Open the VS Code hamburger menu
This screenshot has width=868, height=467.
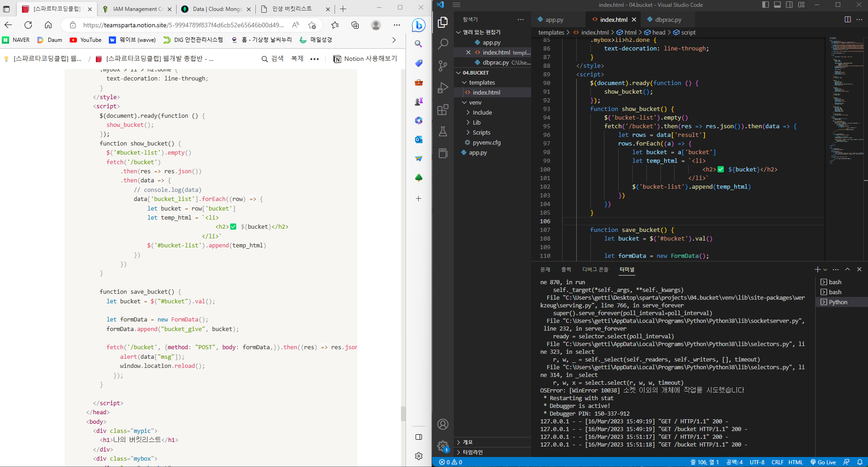click(x=457, y=5)
